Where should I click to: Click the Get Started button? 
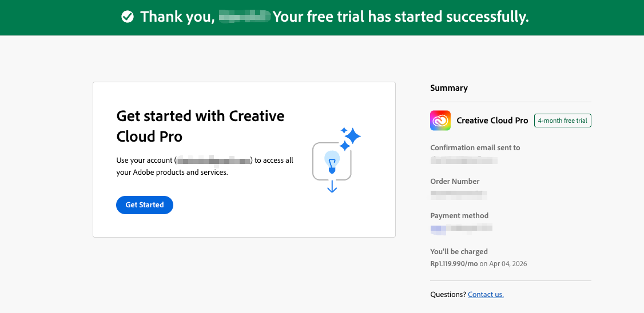pos(144,205)
